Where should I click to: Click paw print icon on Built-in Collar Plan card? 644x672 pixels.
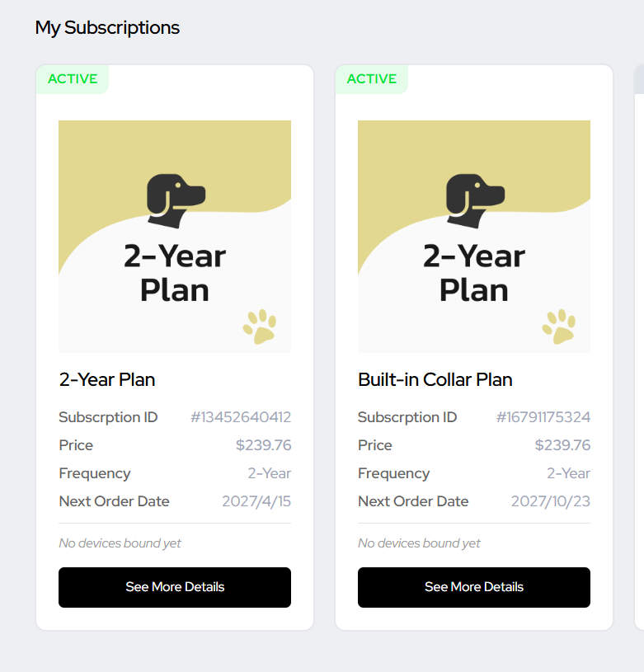[559, 327]
